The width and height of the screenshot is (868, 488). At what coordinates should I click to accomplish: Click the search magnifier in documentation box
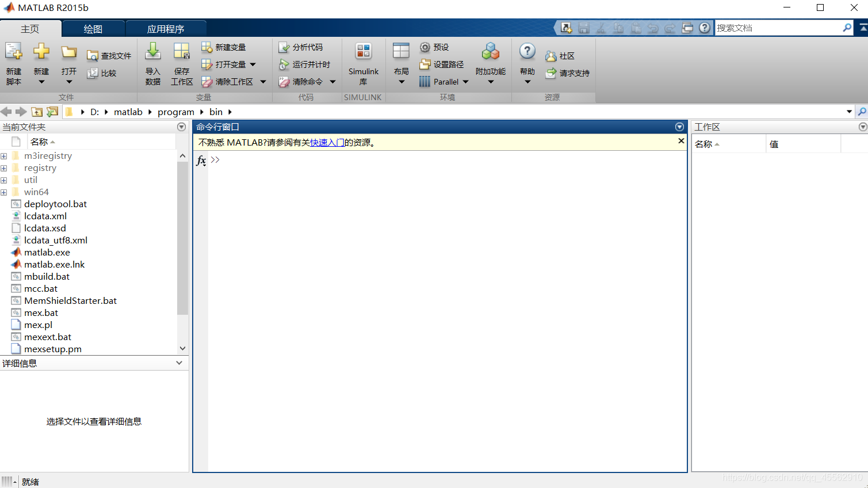pos(847,28)
